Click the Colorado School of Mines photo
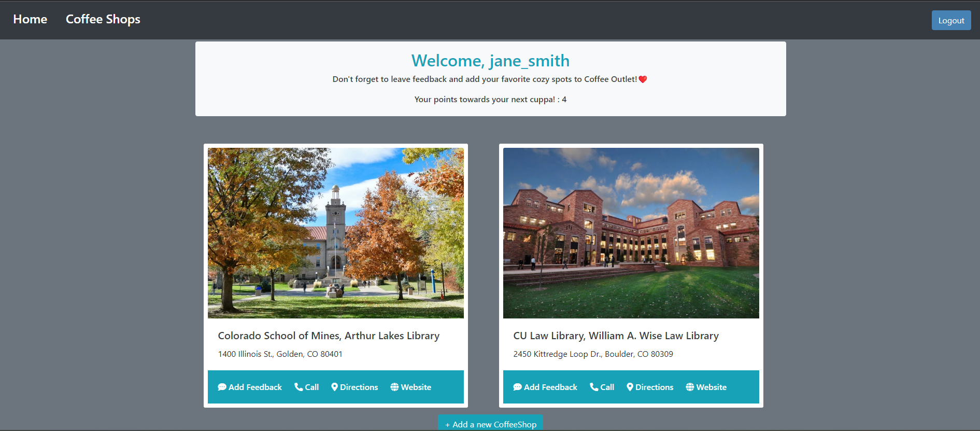Image resolution: width=980 pixels, height=431 pixels. (x=336, y=233)
